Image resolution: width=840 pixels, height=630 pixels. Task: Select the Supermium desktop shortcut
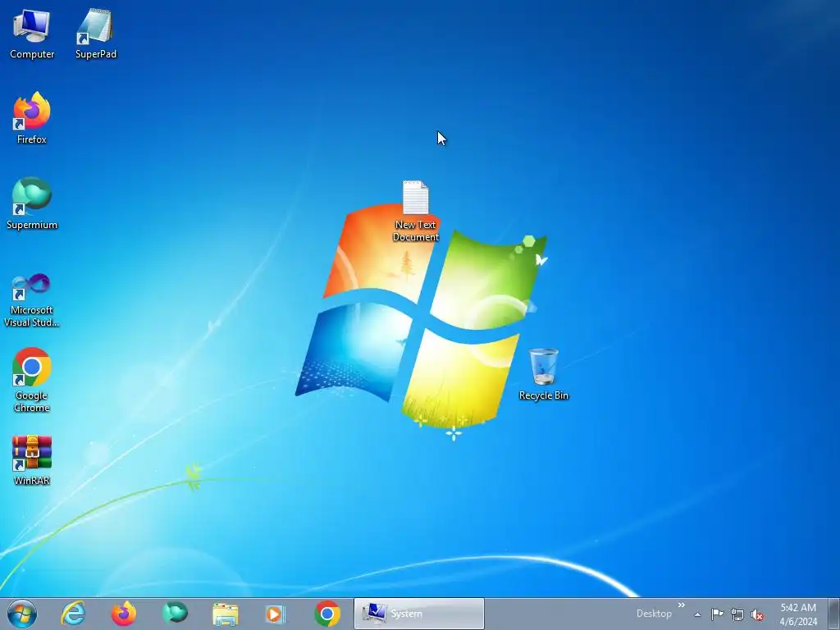(32, 203)
